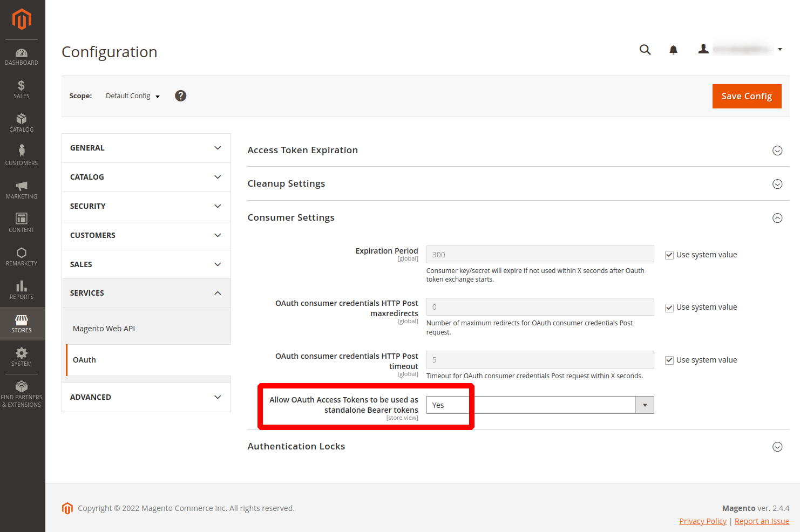Collapse the Services config tab
The height and width of the screenshot is (532, 800).
(146, 293)
